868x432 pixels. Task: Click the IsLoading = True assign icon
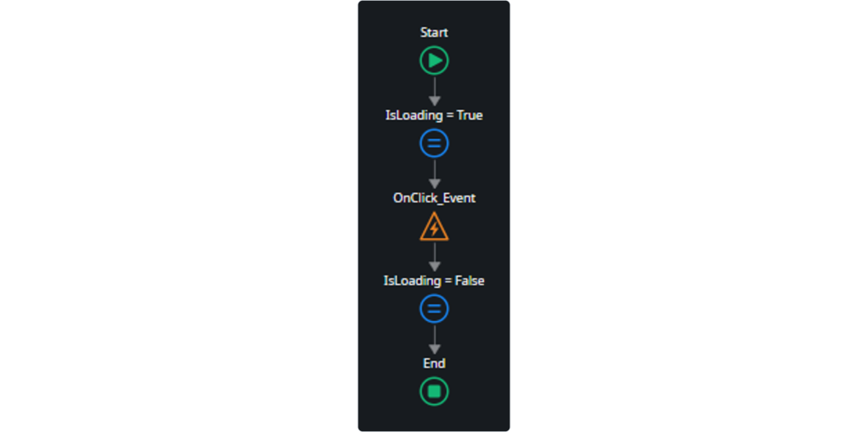coord(434,143)
